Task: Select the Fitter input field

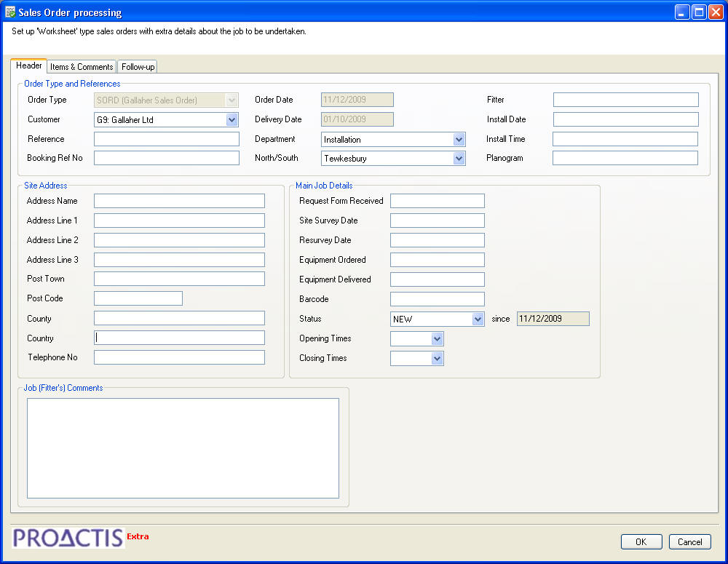Action: click(625, 100)
